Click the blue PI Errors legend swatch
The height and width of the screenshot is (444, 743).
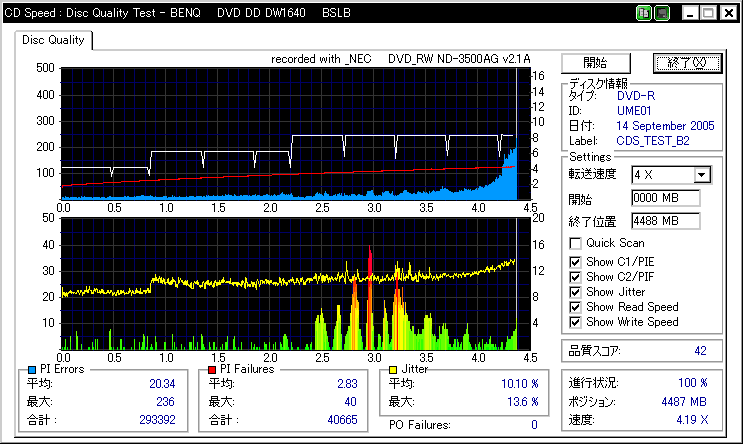pos(32,370)
